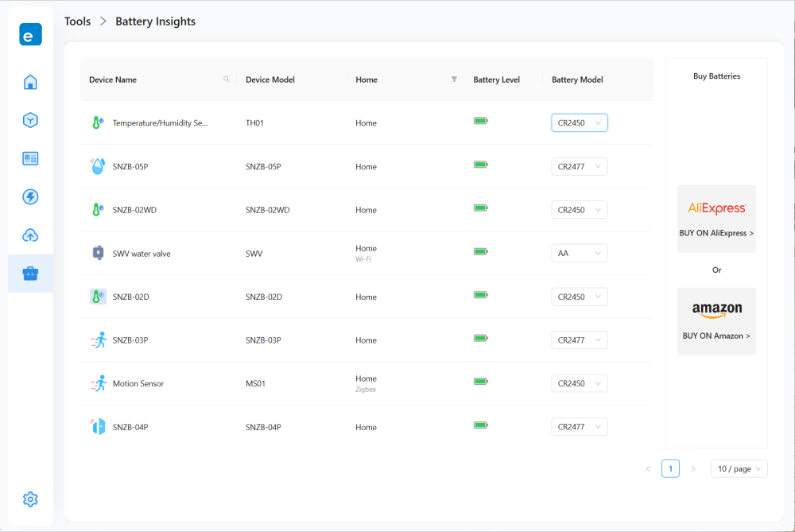Open the battery model dropdown for Motion Sensor
The height and width of the screenshot is (532, 795).
click(580, 383)
